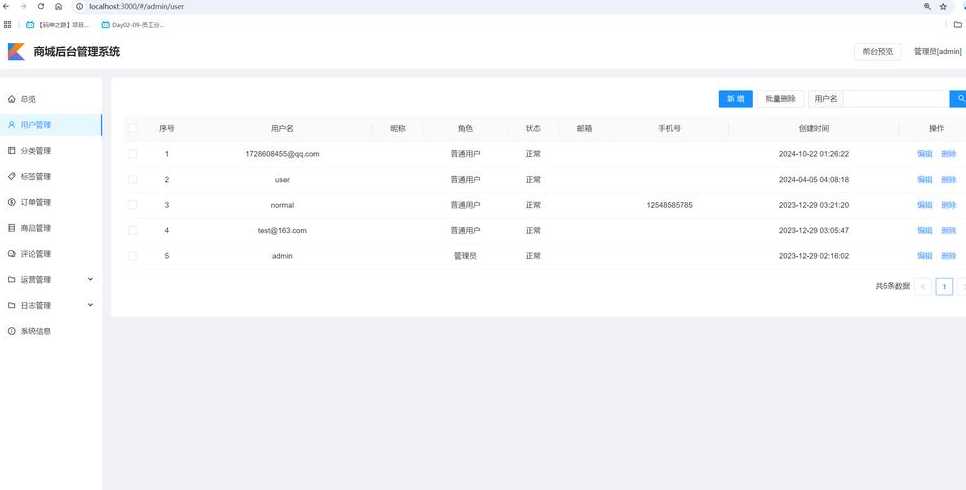The image size is (966, 490).
Task: Click the timestamp 2024-10-22 01:26:22
Action: tap(814, 153)
